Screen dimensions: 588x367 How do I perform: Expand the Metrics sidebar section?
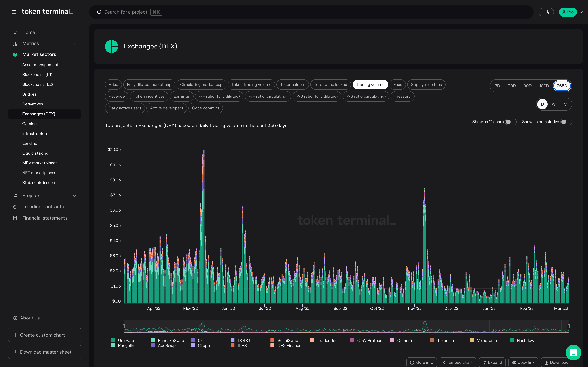coord(74,43)
